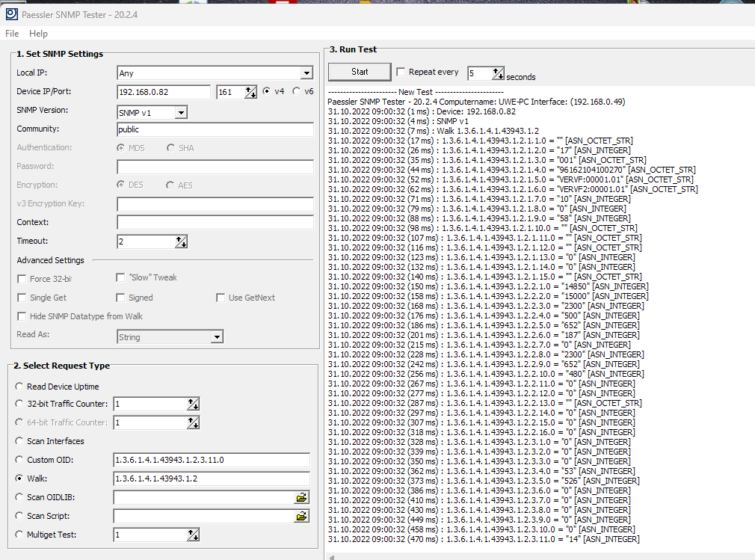Click the result line with value "480"
755x560 pixels.
pyautogui.click(x=486, y=374)
